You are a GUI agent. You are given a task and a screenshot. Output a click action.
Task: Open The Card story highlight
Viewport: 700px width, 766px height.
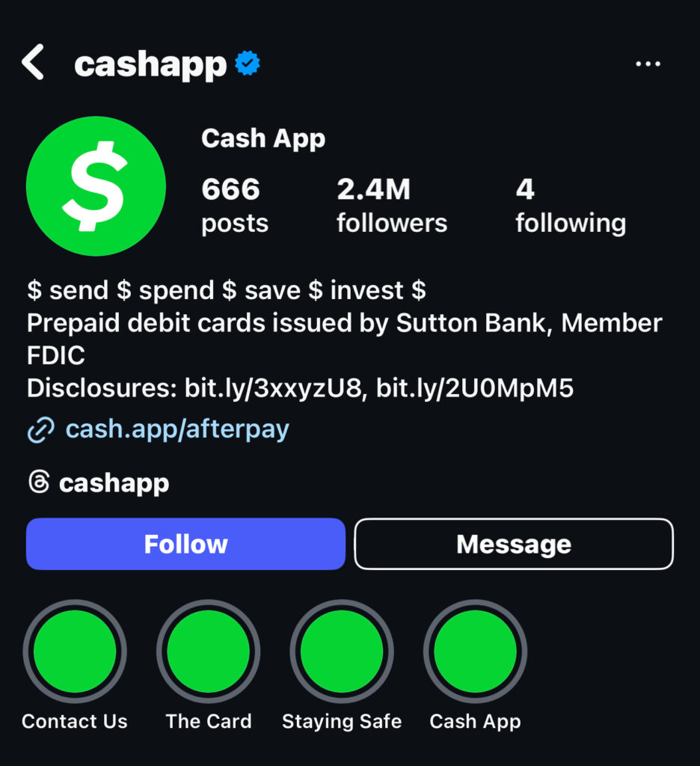[x=209, y=652]
